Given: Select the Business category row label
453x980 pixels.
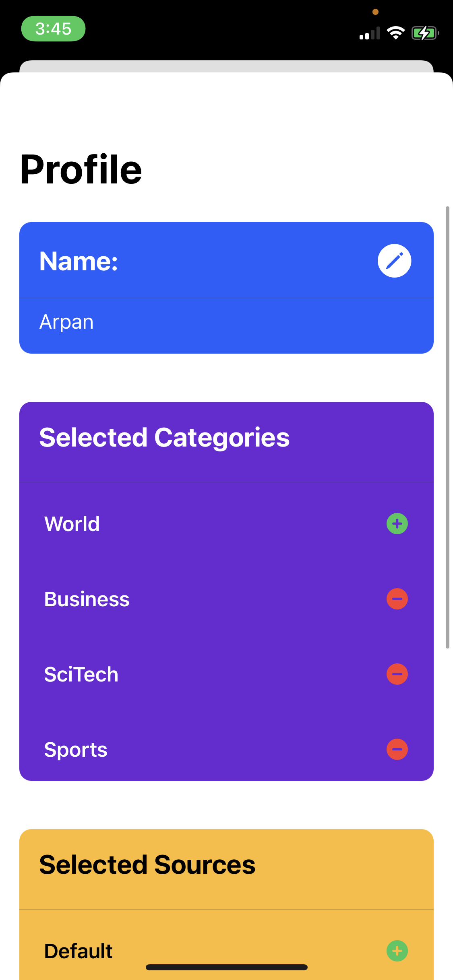Looking at the screenshot, I should pyautogui.click(x=87, y=599).
